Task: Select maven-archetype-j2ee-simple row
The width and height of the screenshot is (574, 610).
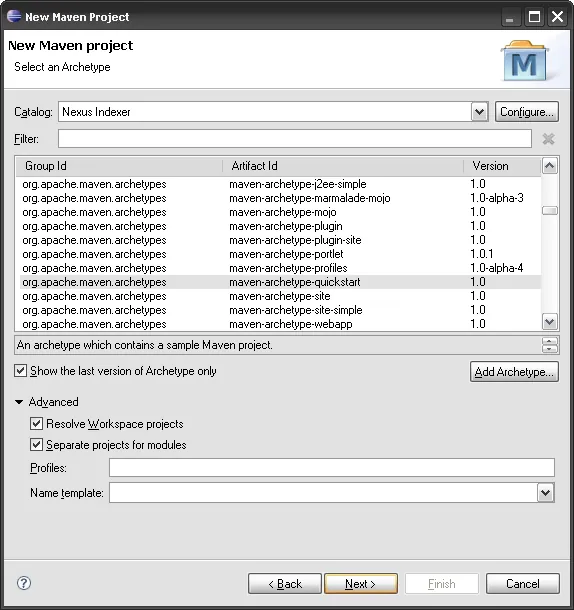Action: [279, 184]
